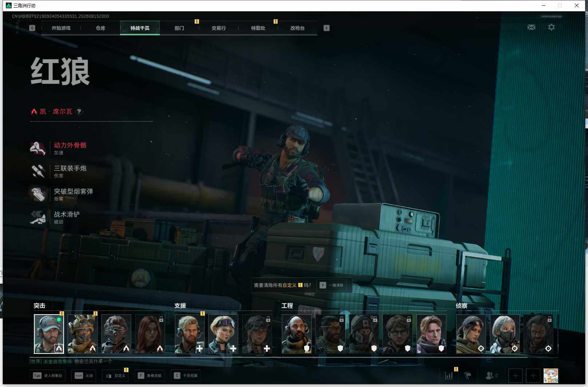Click the 进入特勤处 Tab button
The image size is (588, 387).
(x=48, y=376)
